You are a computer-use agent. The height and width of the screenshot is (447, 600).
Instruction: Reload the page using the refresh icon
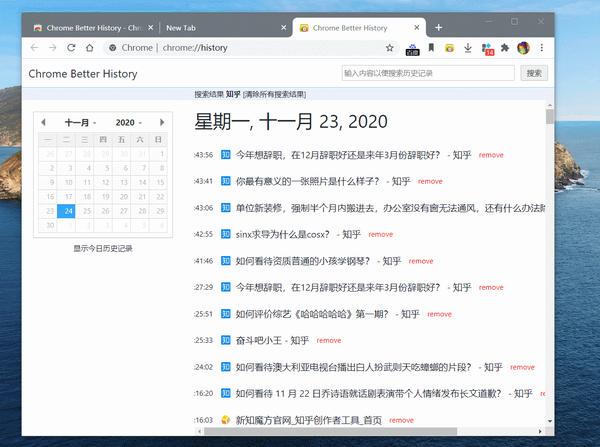71,48
